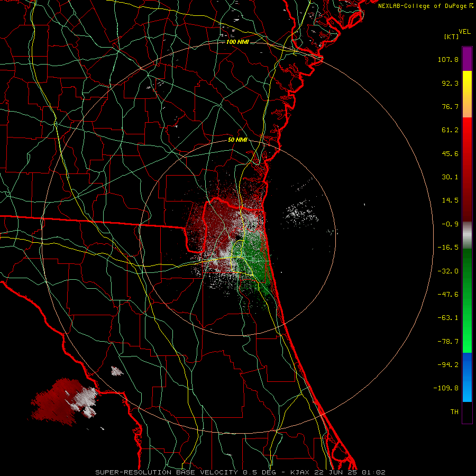
Task: Select the 45.6 velocity scale value
Action: click(450, 153)
